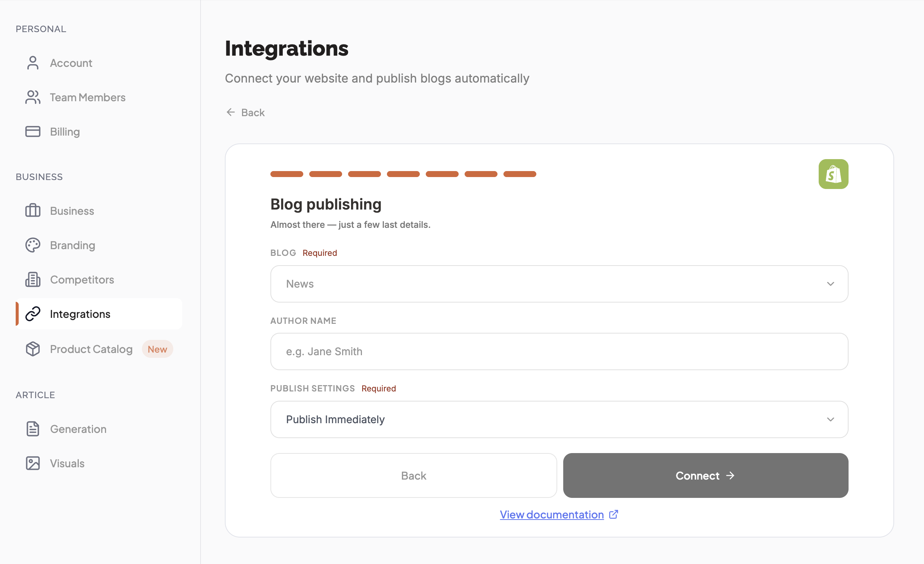Click the Visuals image icon

(x=33, y=464)
